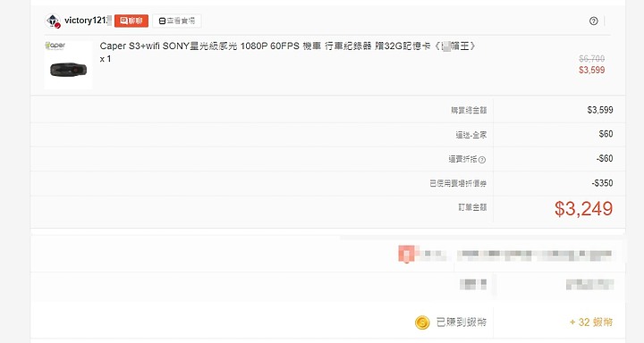The width and height of the screenshot is (644, 343).
Task: Click the -$350 voucher discount amount
Action: point(603,183)
